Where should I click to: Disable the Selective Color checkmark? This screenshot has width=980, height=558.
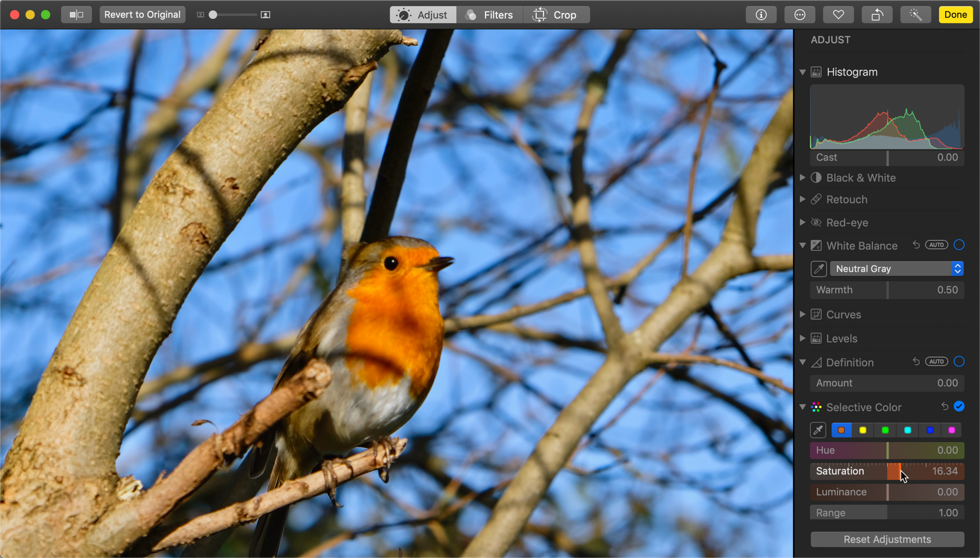[959, 406]
